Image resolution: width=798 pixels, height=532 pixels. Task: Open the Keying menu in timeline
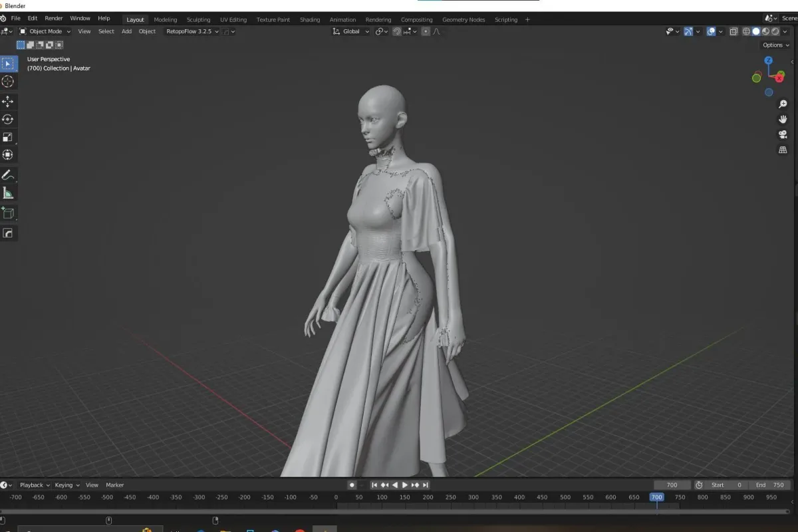(66, 485)
